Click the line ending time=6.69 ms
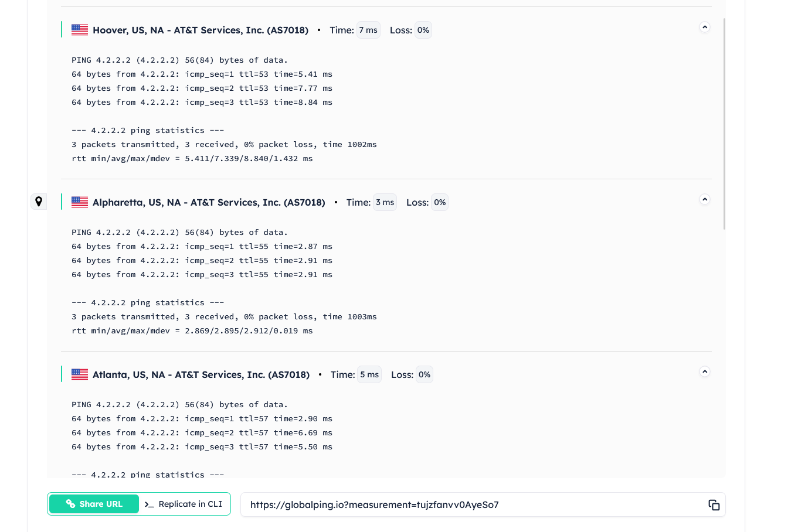798x532 pixels. [x=202, y=433]
